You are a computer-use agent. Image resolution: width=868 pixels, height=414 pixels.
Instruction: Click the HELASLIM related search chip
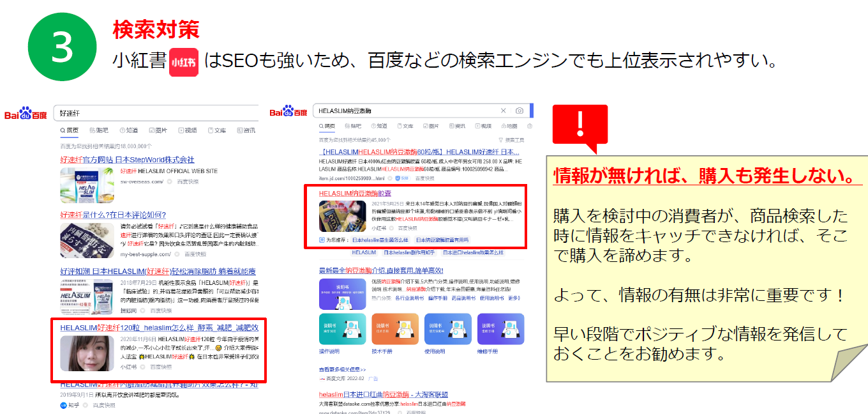(364, 253)
